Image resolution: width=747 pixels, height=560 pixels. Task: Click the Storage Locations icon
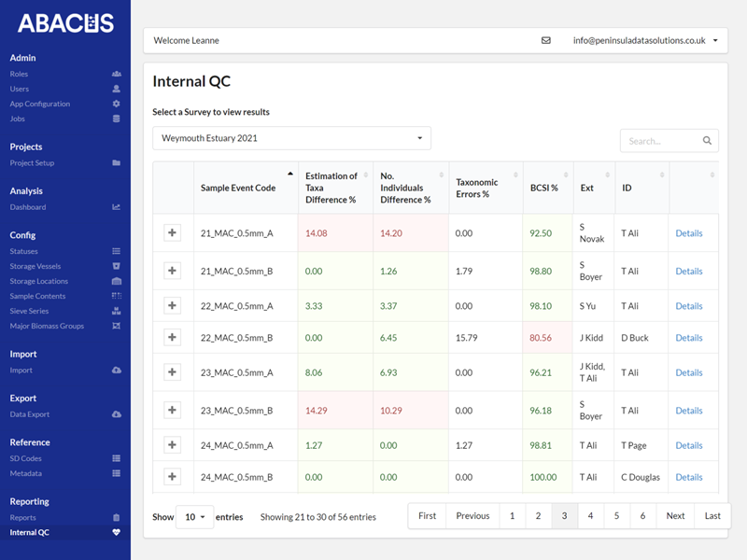point(116,281)
